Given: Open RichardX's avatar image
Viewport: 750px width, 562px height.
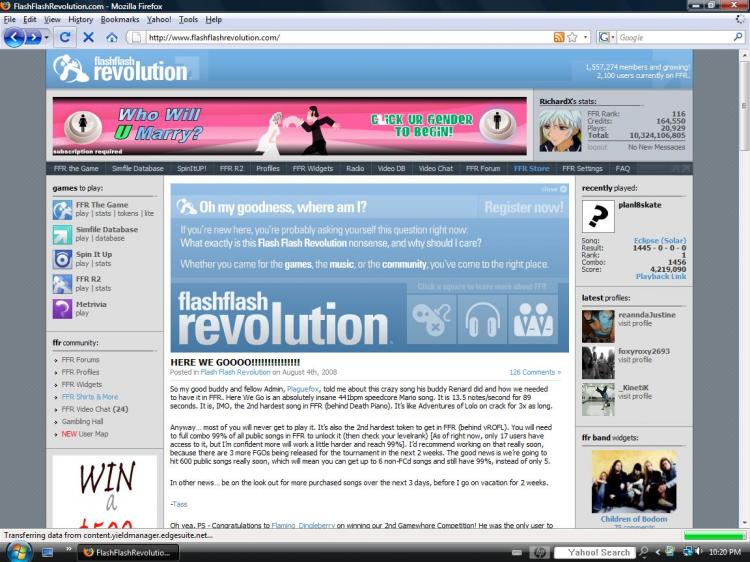Looking at the screenshot, I should (x=560, y=131).
